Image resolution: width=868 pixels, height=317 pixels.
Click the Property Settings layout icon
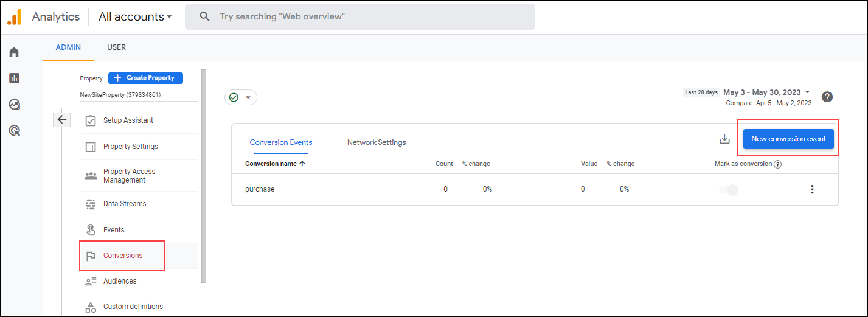click(91, 147)
